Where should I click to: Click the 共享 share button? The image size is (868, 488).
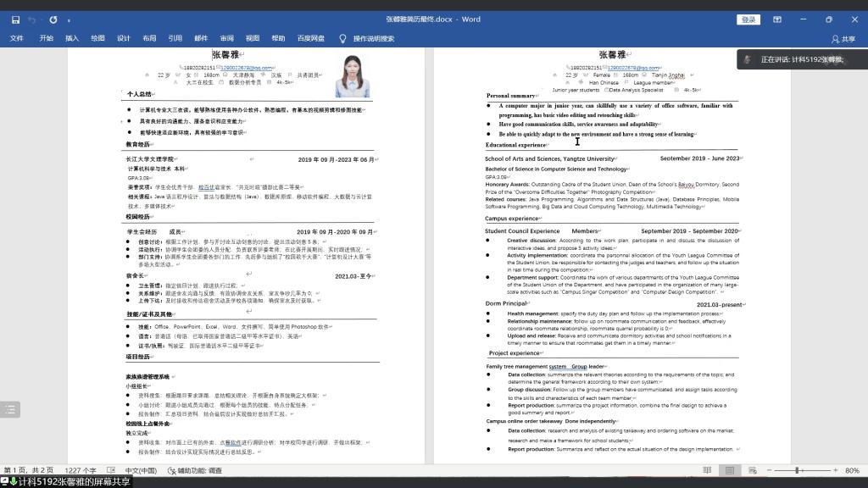tap(843, 38)
